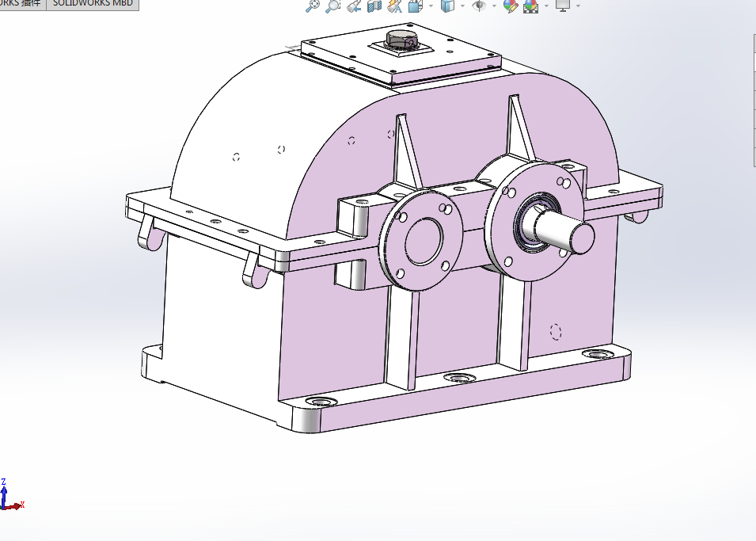The height and width of the screenshot is (541, 756).
Task: Click View Orientation cube icon
Action: (415, 6)
